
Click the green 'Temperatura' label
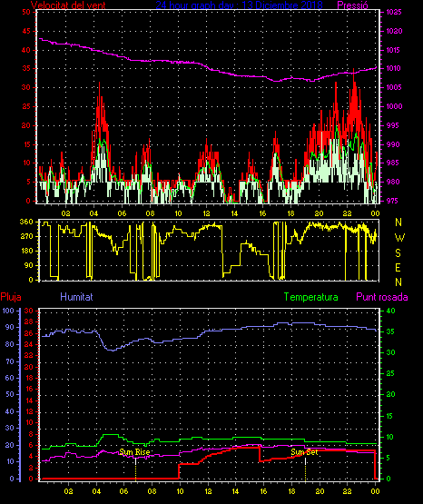tap(311, 297)
